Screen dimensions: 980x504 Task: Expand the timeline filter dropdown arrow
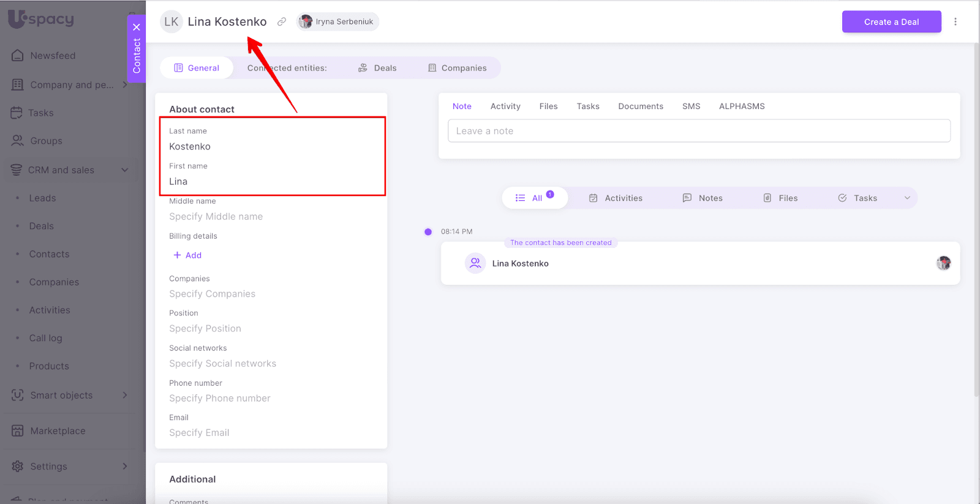tap(907, 198)
